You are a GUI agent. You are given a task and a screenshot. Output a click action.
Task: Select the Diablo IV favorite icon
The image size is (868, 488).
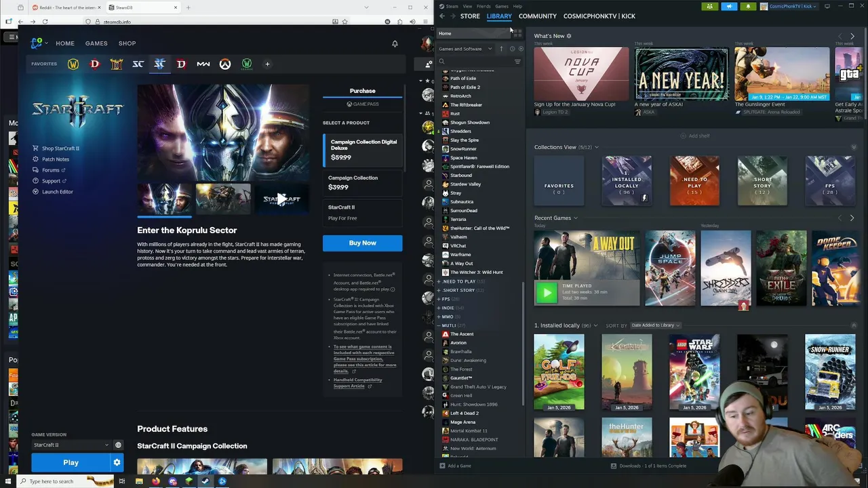click(x=95, y=64)
